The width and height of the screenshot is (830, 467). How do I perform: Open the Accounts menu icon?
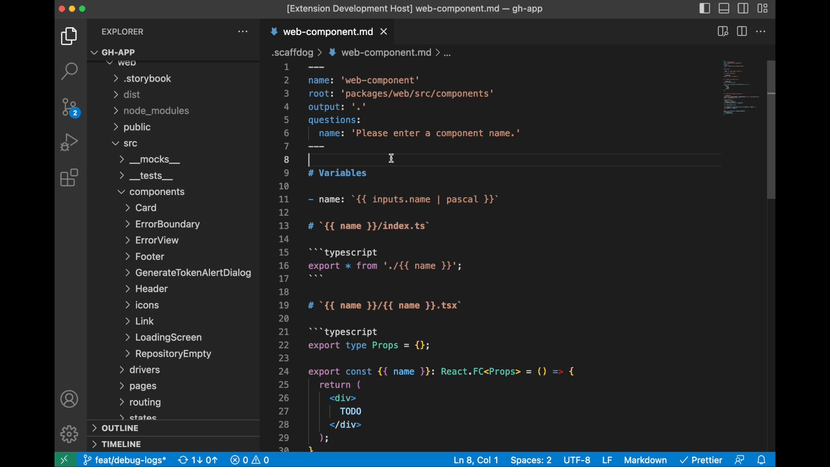pos(69,399)
